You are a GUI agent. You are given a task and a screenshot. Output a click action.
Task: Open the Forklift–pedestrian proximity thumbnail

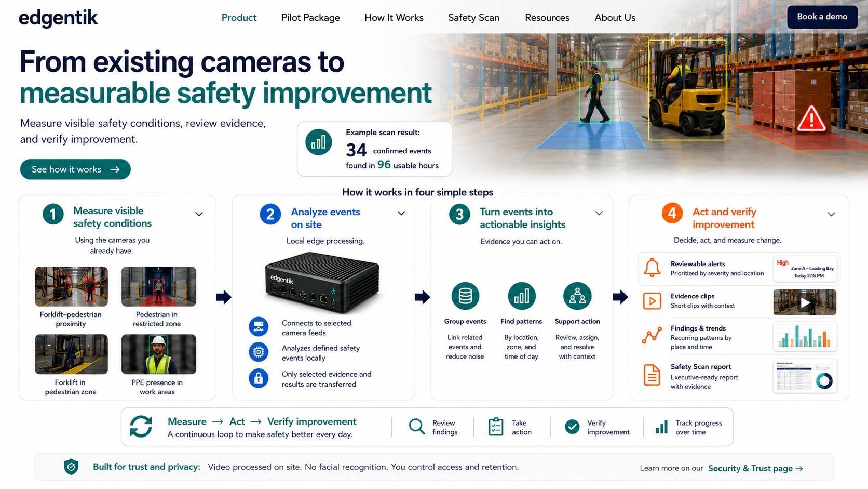pos(72,287)
